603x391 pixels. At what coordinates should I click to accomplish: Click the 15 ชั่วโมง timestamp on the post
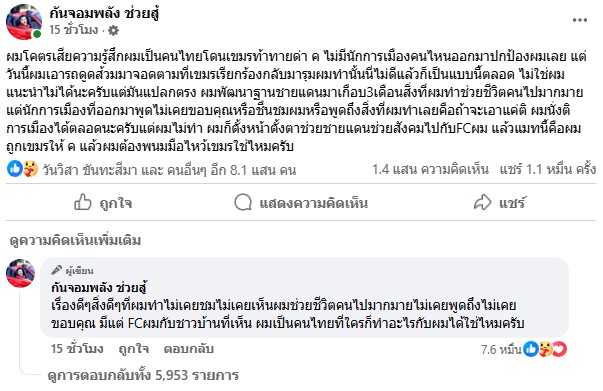(74, 30)
